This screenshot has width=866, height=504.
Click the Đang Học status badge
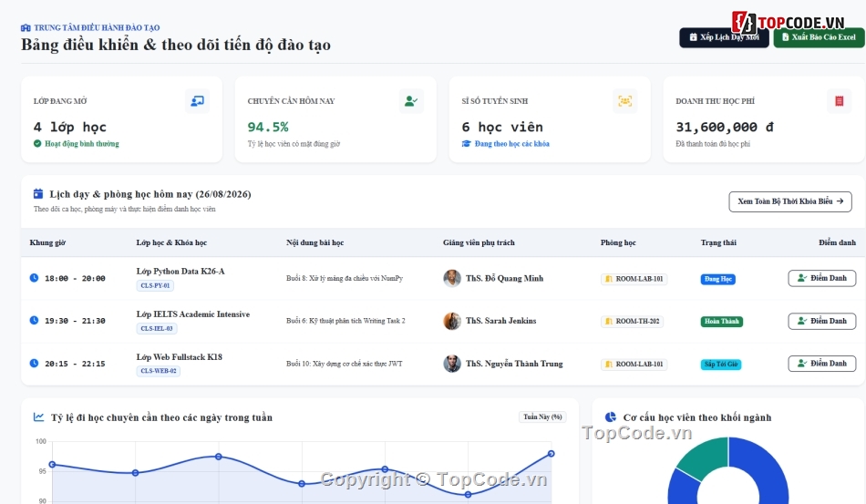(718, 279)
